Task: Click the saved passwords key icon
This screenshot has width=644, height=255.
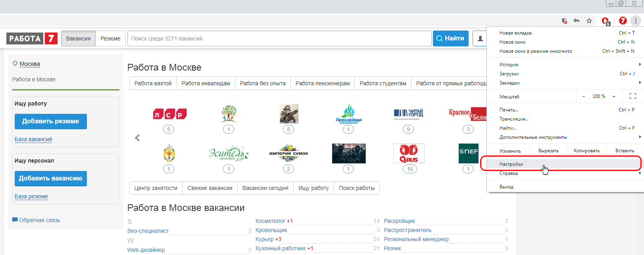Action: click(577, 21)
